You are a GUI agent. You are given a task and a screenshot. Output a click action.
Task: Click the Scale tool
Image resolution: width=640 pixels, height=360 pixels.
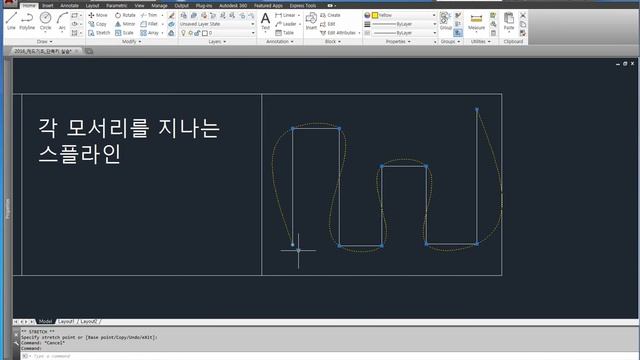coord(124,33)
